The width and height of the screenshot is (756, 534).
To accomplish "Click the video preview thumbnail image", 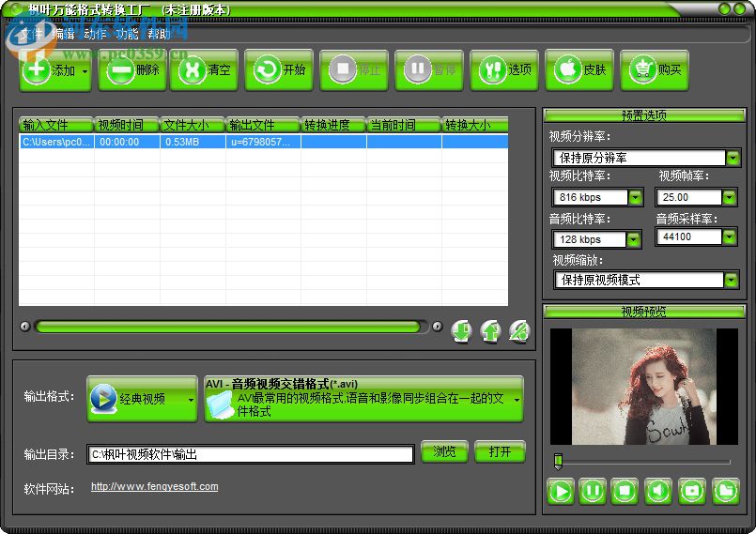I will (643, 387).
